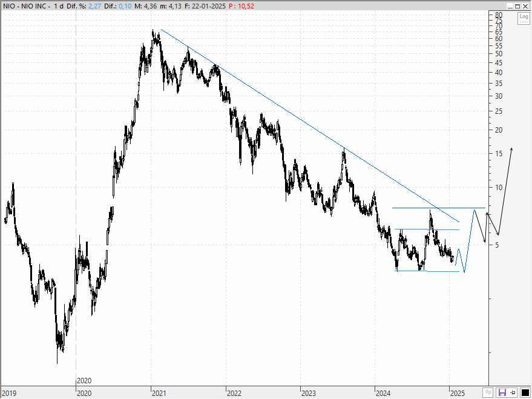Click the 2025 label on time axis
Screen dimensions: 532x399
pos(457,394)
